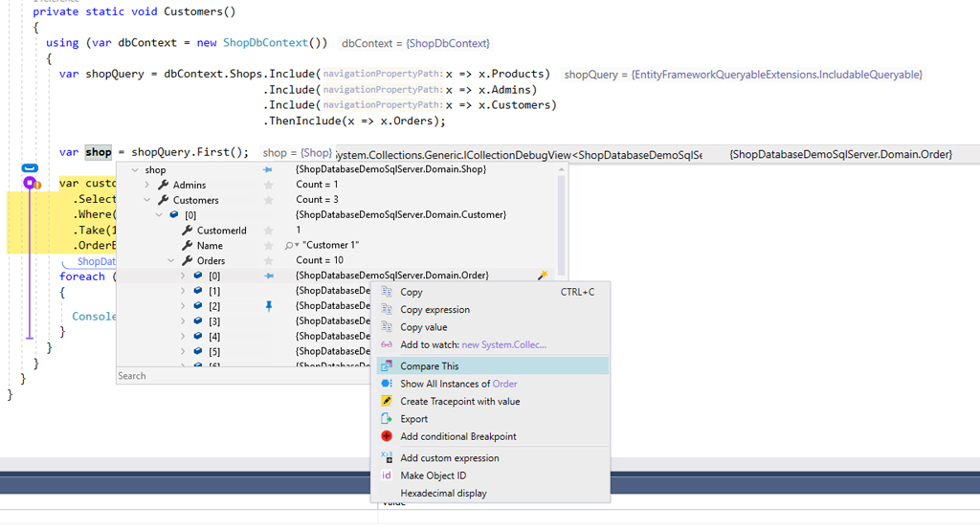Click the pin icon on the shop row
Image resolution: width=980 pixels, height=530 pixels.
(x=268, y=169)
